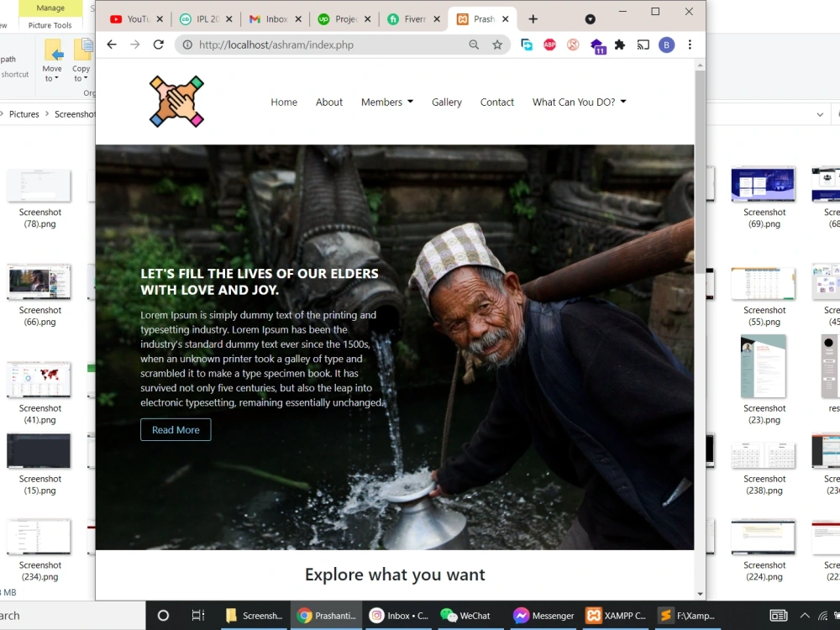Select Screenshot (224).png in File Explorer
The image size is (840, 630).
[x=764, y=550]
